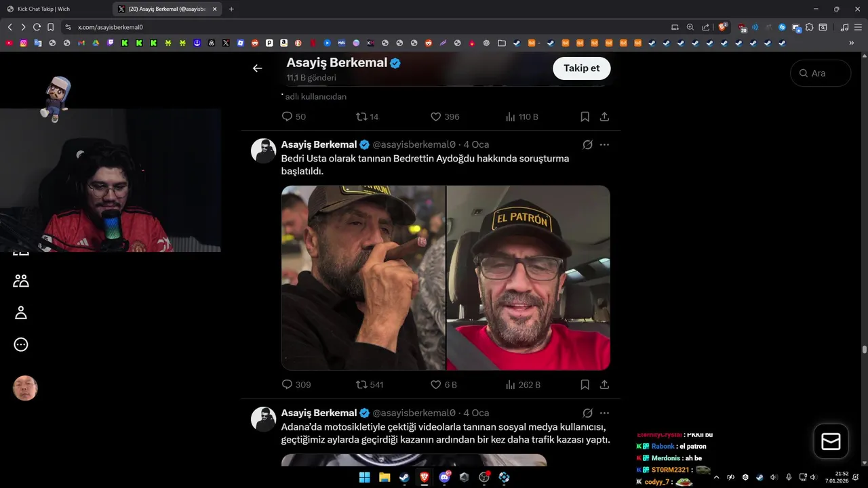The image size is (868, 488).
Task: Open the extensions puzzle icon
Action: 810,27
